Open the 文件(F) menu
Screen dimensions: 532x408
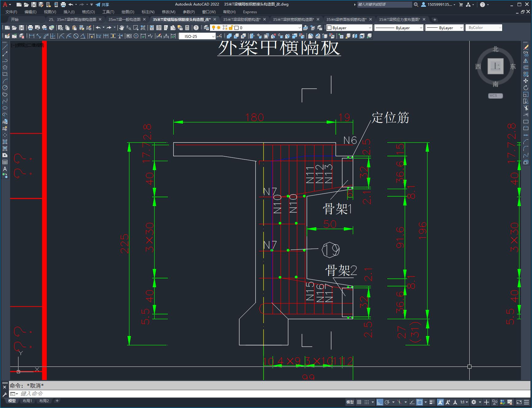click(x=11, y=12)
